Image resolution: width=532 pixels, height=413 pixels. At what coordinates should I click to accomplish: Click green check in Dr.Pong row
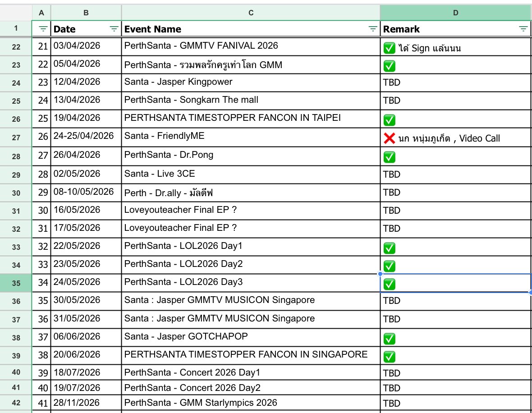(389, 157)
